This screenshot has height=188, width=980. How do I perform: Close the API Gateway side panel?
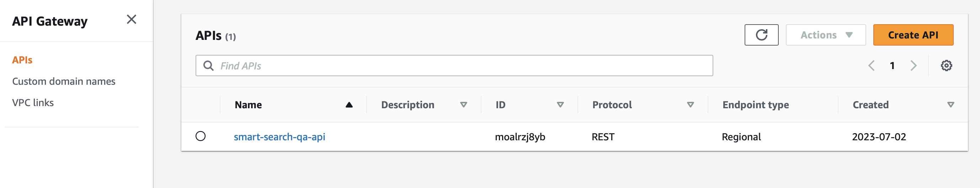pos(131,20)
